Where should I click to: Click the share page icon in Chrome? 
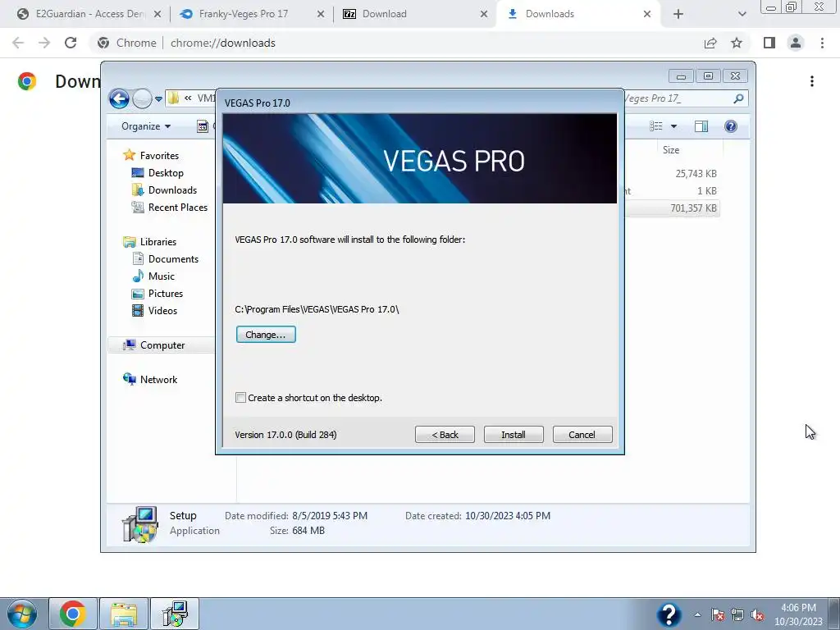pyautogui.click(x=710, y=43)
